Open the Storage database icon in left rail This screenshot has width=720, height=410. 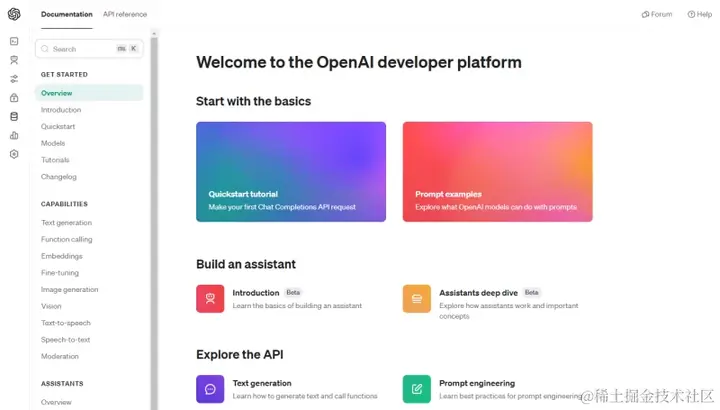point(14,117)
